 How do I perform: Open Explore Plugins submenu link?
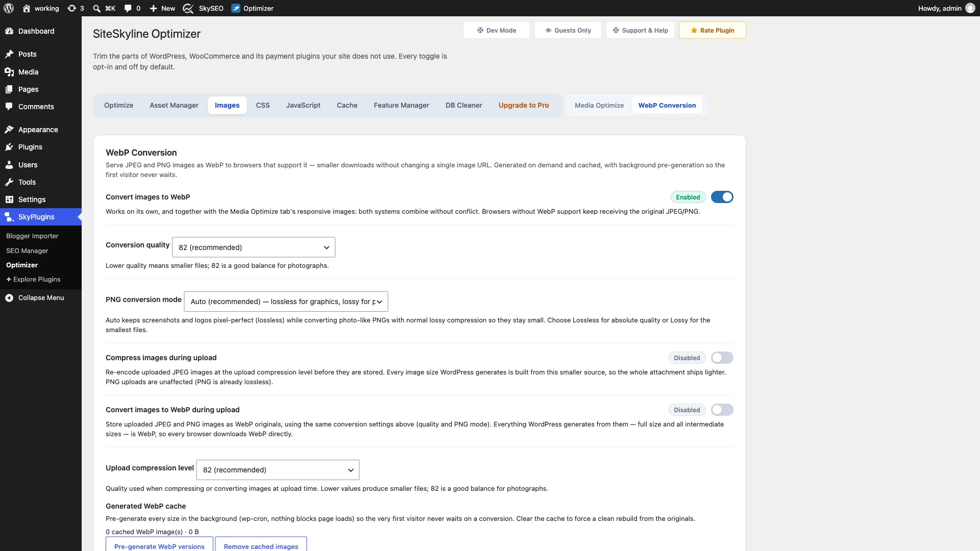33,279
